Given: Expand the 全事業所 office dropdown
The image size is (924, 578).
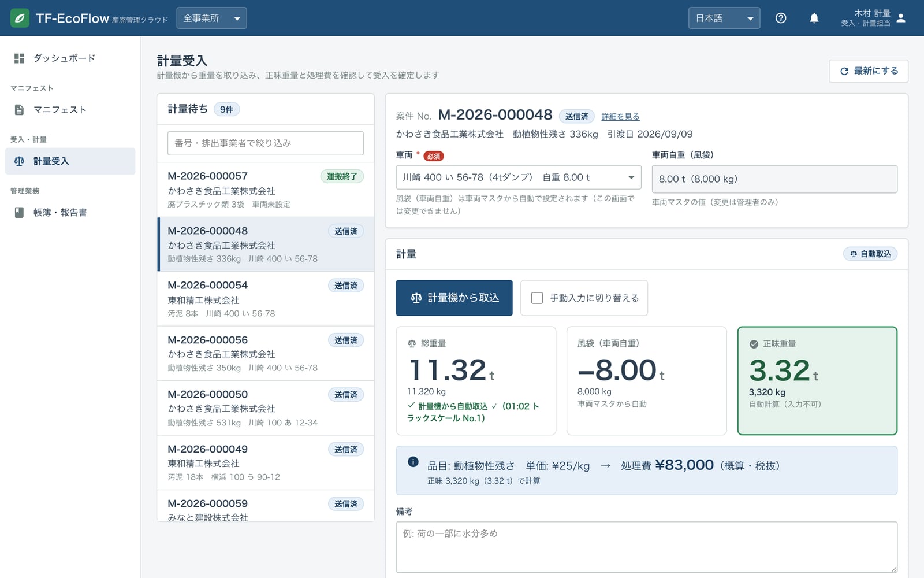Looking at the screenshot, I should click(x=211, y=18).
